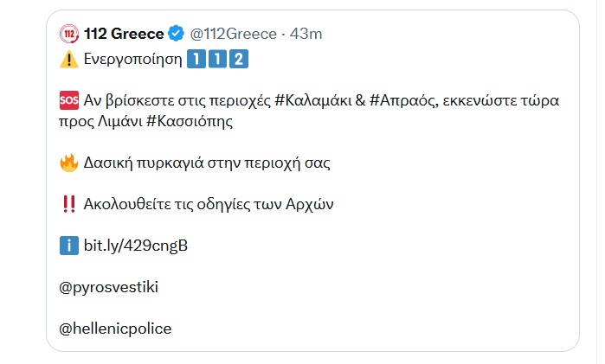This screenshot has width=605, height=364.
Task: Click the 43m post timestamp
Action: pyautogui.click(x=306, y=34)
